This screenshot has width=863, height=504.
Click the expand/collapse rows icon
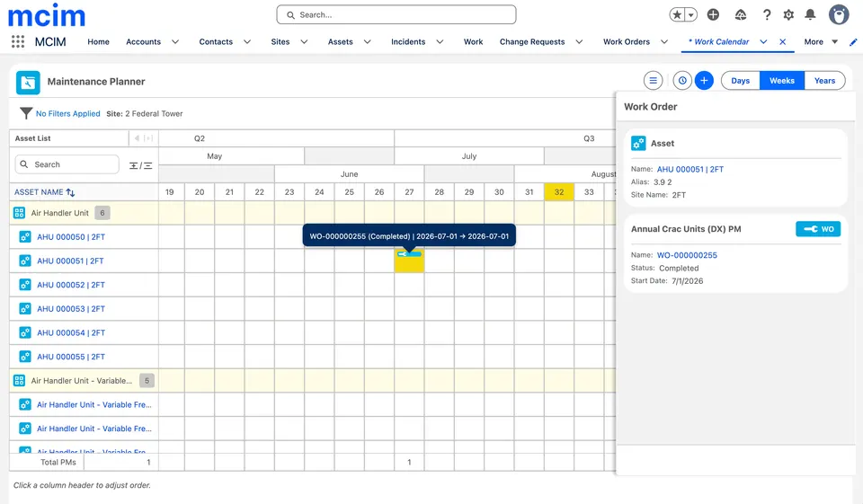tap(140, 165)
